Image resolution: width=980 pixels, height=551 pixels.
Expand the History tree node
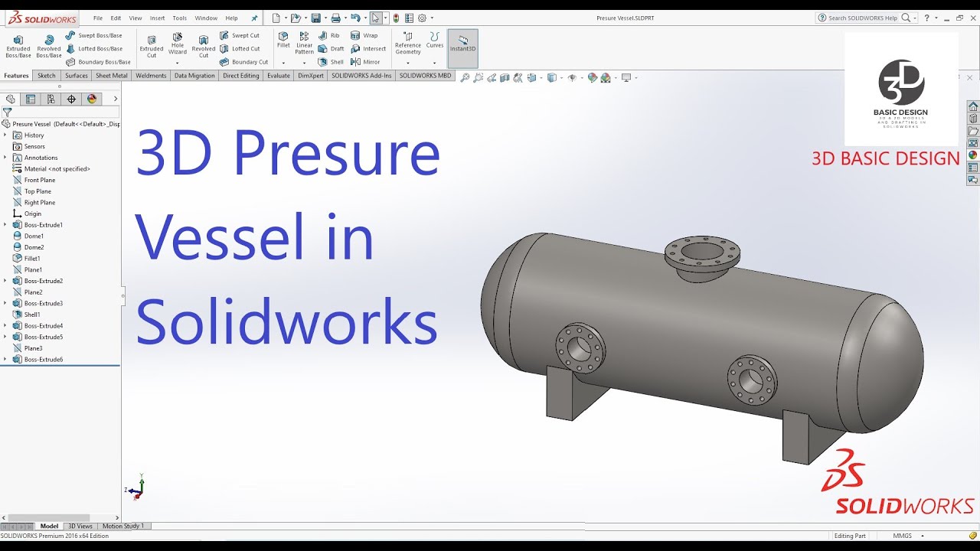coord(5,135)
